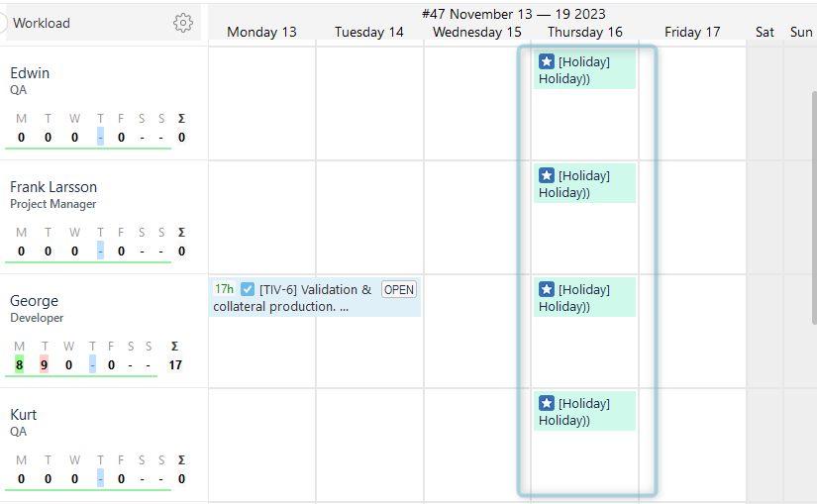
Task: Click Kurt's Thursday blue dash cell
Action: click(x=101, y=478)
